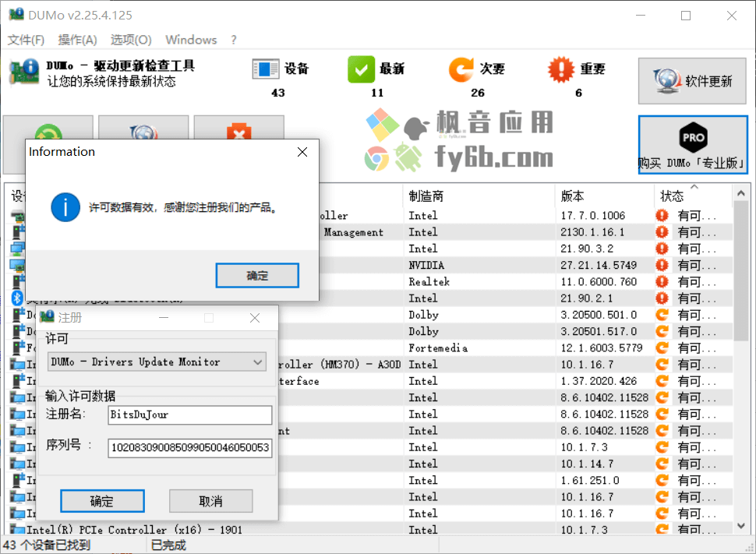Open the ? help menu
Image resolution: width=756 pixels, height=554 pixels.
tap(234, 40)
